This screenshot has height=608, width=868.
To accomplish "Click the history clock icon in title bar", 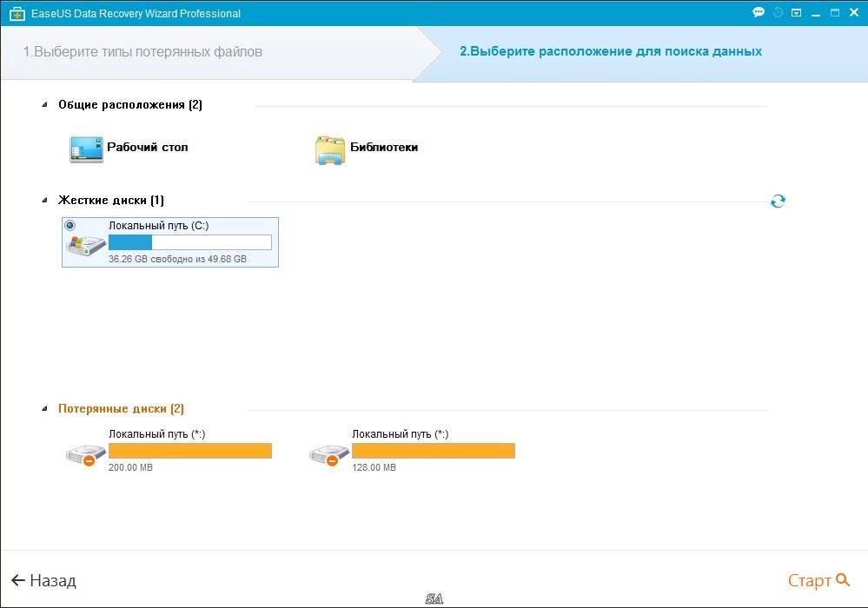I will [778, 12].
